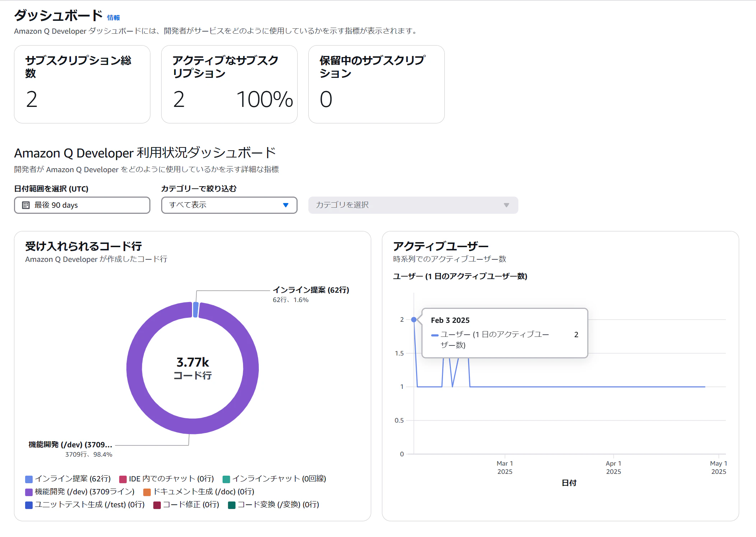This screenshot has height=537, width=756.
Task: Click the インラインチャット legend swatch
Action: pos(227,479)
